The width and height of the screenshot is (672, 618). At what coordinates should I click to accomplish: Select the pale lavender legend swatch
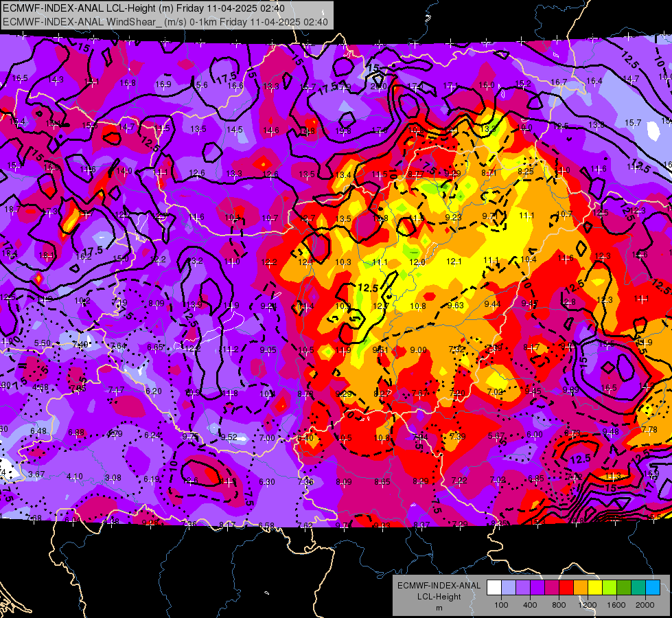509,588
